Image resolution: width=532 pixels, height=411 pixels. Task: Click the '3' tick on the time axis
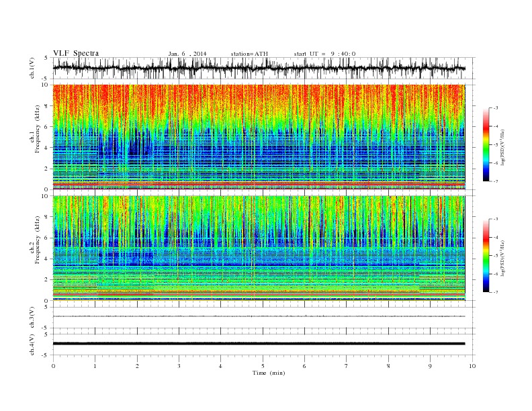pos(179,366)
